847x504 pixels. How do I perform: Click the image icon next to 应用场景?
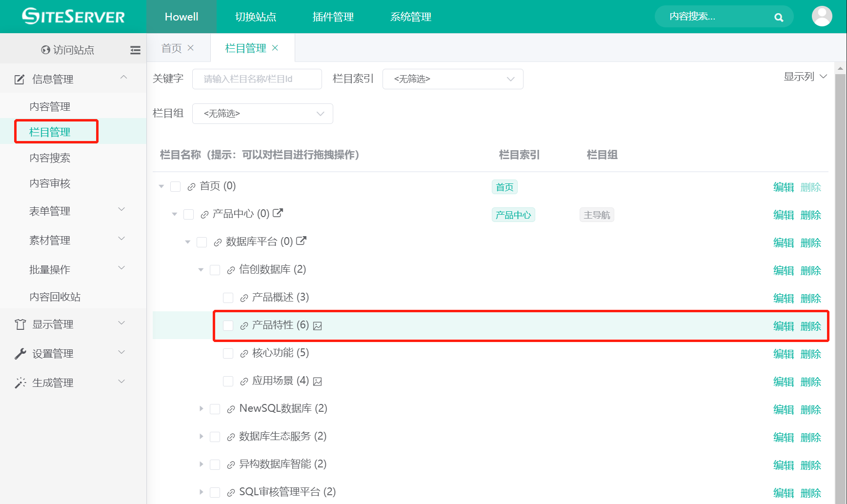[x=318, y=382]
